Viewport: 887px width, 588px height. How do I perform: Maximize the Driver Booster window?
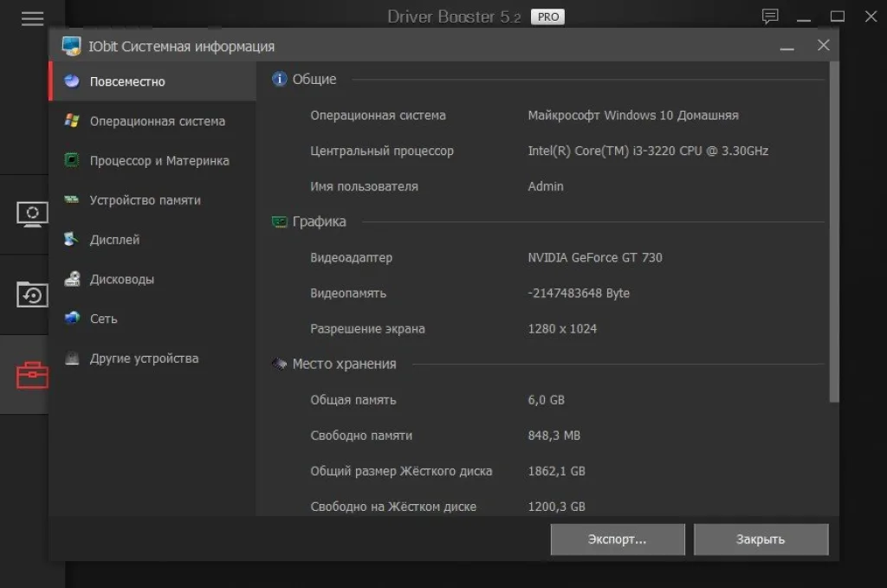point(838,16)
